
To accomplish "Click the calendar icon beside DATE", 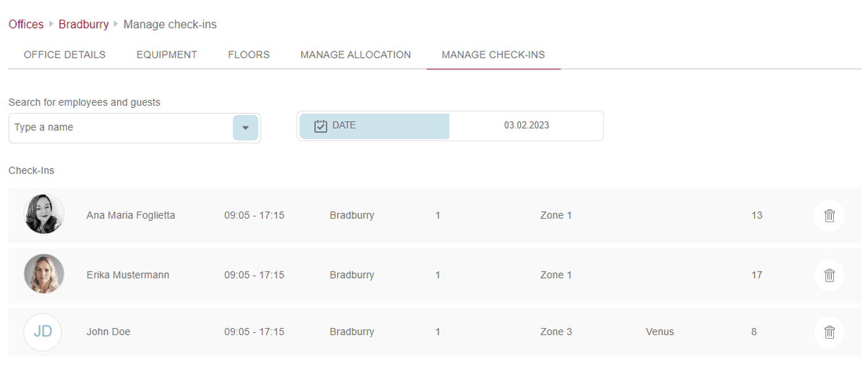I will click(x=321, y=126).
